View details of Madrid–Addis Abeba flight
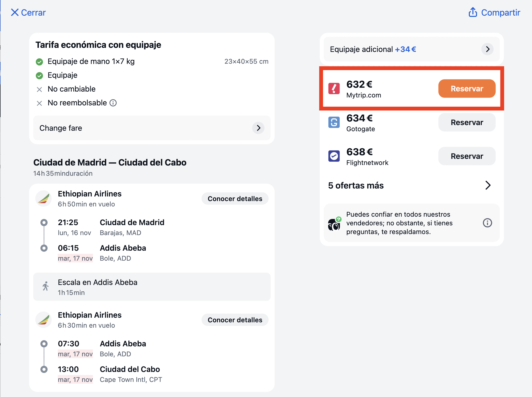Screen dimensions: 532x397 point(235,199)
